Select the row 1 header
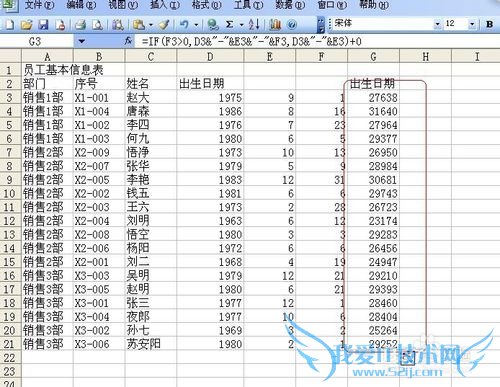The width and height of the screenshot is (500, 387). click(10, 70)
